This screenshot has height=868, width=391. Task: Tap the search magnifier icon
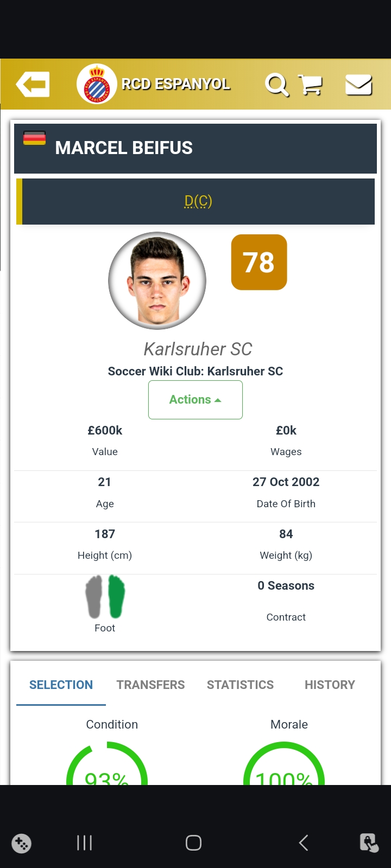[x=276, y=85]
